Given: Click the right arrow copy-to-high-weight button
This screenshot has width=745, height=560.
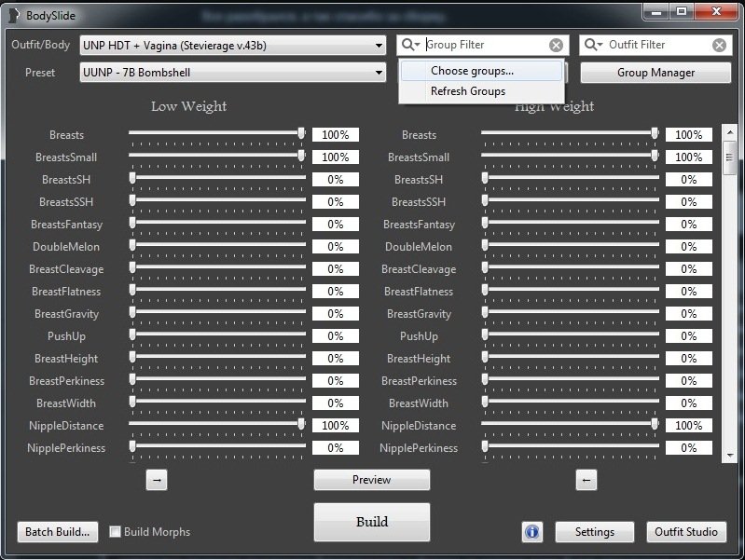Looking at the screenshot, I should 157,480.
